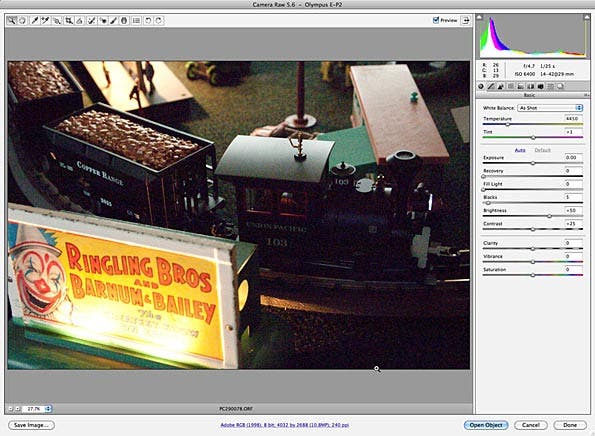The image size is (595, 436).
Task: Select the Color Sampler tool
Action: tap(46, 20)
